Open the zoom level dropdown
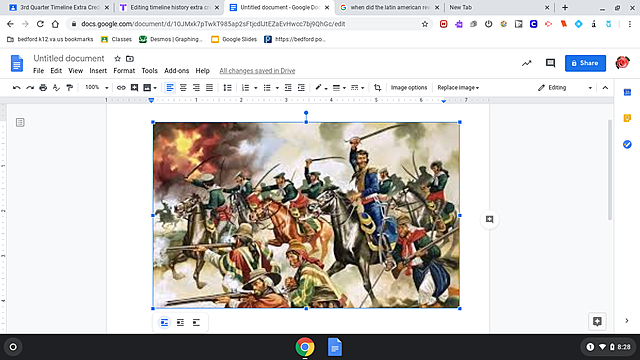640x360 pixels. point(97,87)
